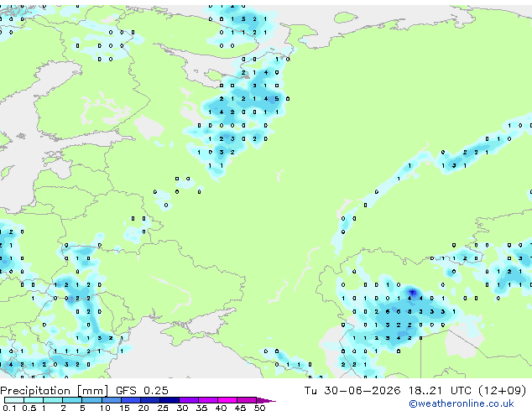Pick the 1–2 mm legend swatch
Screen dimensions: 532x411
pos(53,400)
